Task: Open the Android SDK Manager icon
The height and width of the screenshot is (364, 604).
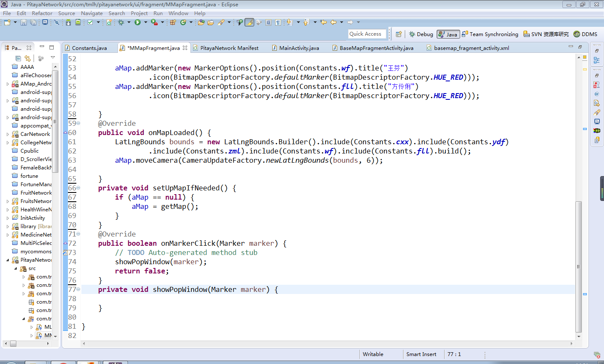Action: coord(68,22)
